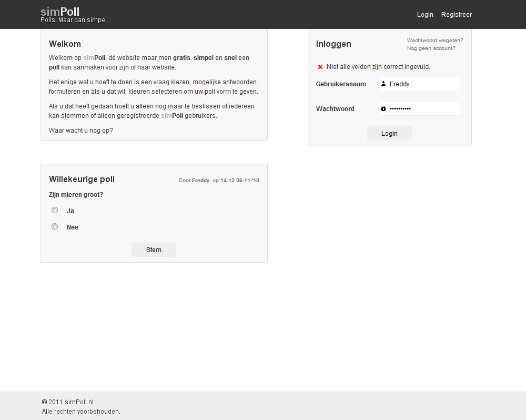This screenshot has height=420, width=526.
Task: Select the 'Nee' radio option
Action: pyautogui.click(x=55, y=226)
